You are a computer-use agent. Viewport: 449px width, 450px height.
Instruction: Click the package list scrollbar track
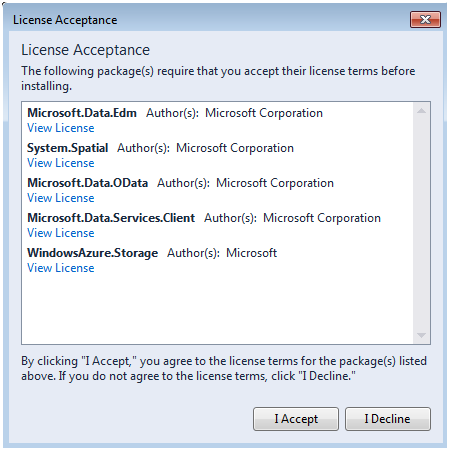point(421,223)
